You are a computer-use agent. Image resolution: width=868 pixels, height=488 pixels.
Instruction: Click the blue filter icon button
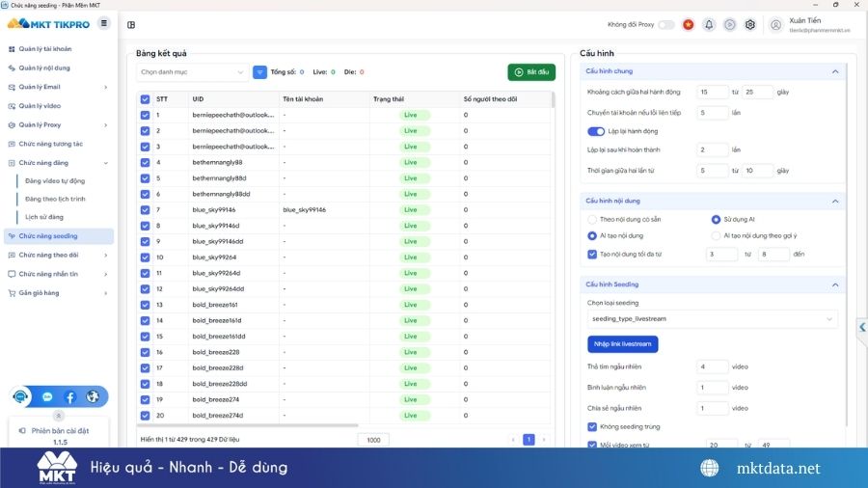pos(259,72)
